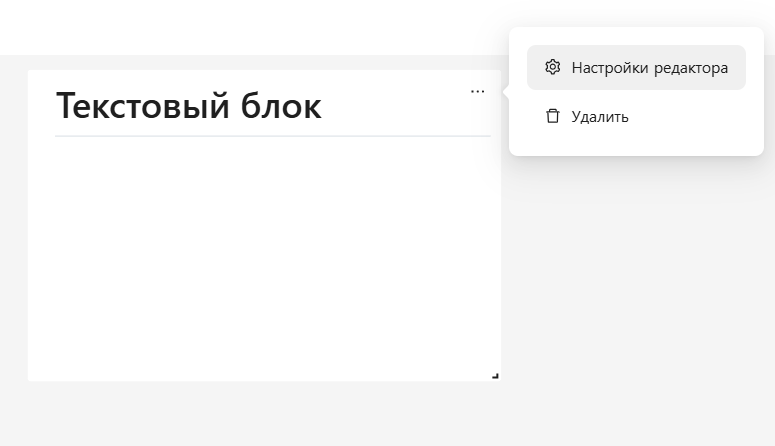The height and width of the screenshot is (446, 775).
Task: Click the Текстовый блок heading
Action: pyautogui.click(x=189, y=105)
